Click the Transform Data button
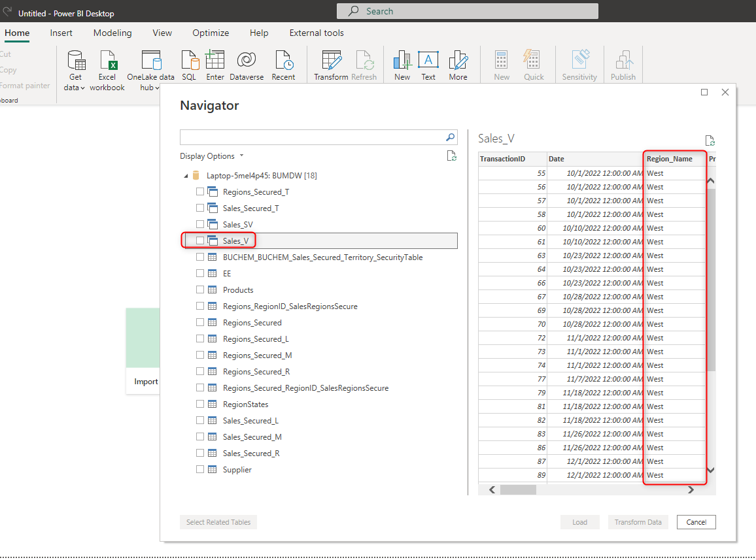This screenshot has width=756, height=560. click(x=638, y=522)
